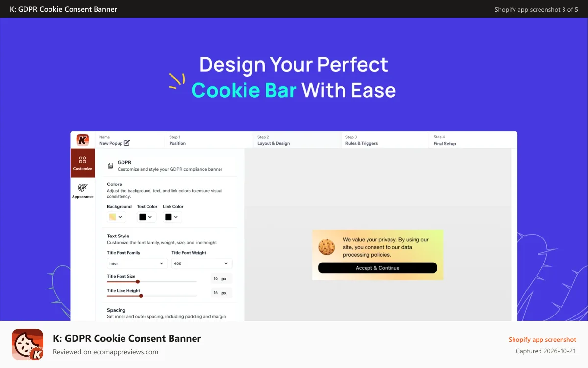Open the Text Color dropdown

coord(147,217)
